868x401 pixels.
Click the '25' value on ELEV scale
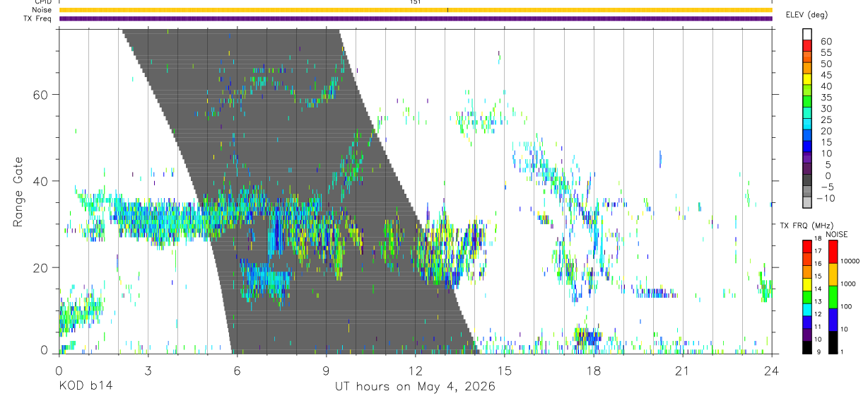(826, 120)
